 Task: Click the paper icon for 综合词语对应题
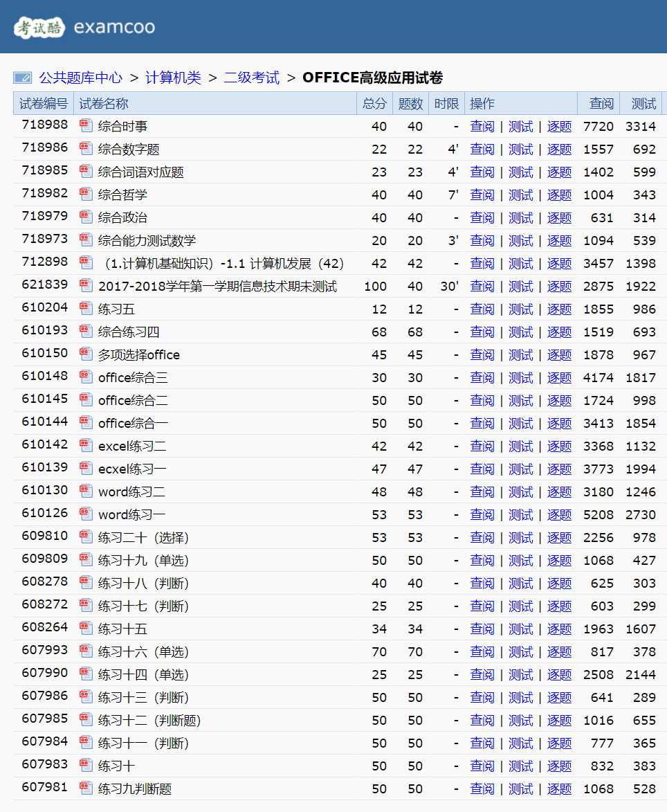coord(86,172)
